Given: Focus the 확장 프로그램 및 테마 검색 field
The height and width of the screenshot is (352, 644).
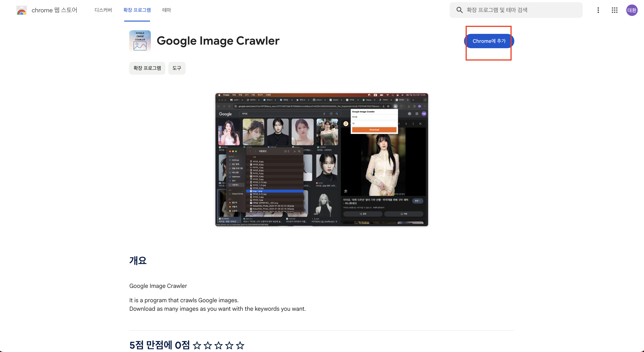Looking at the screenshot, I should click(x=520, y=10).
